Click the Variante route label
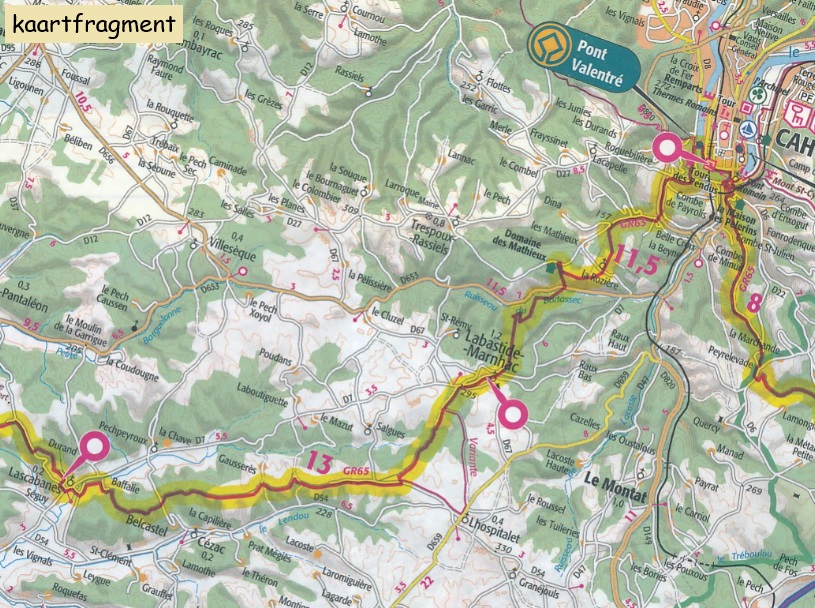The height and width of the screenshot is (608, 815). pos(472,457)
